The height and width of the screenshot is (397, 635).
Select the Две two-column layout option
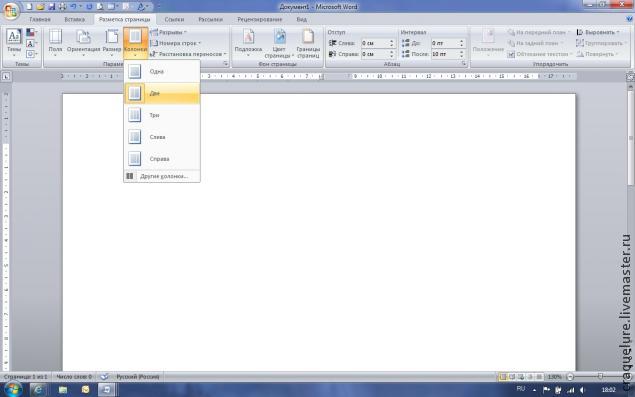(x=162, y=93)
